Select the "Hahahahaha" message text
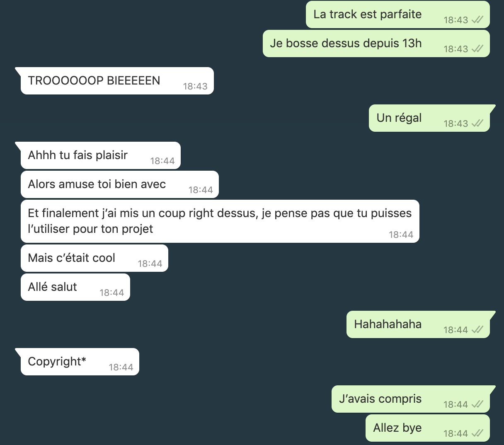This screenshot has width=504, height=445. coord(388,324)
